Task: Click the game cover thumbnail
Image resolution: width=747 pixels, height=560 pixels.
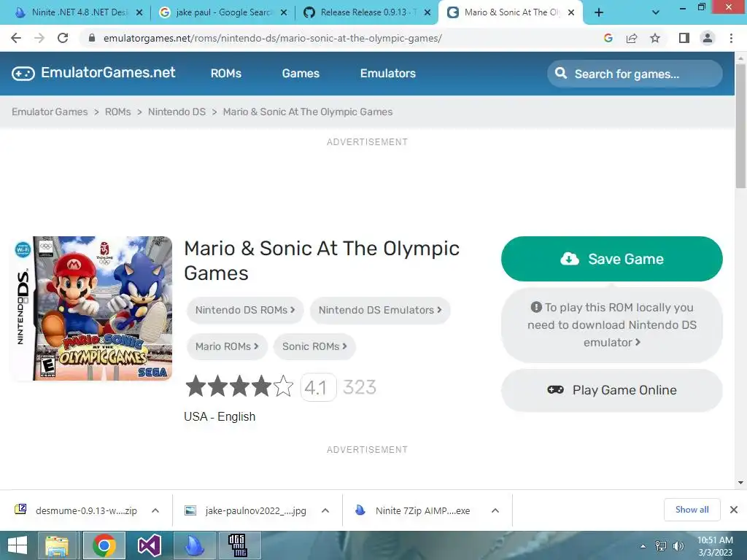Action: [x=91, y=308]
